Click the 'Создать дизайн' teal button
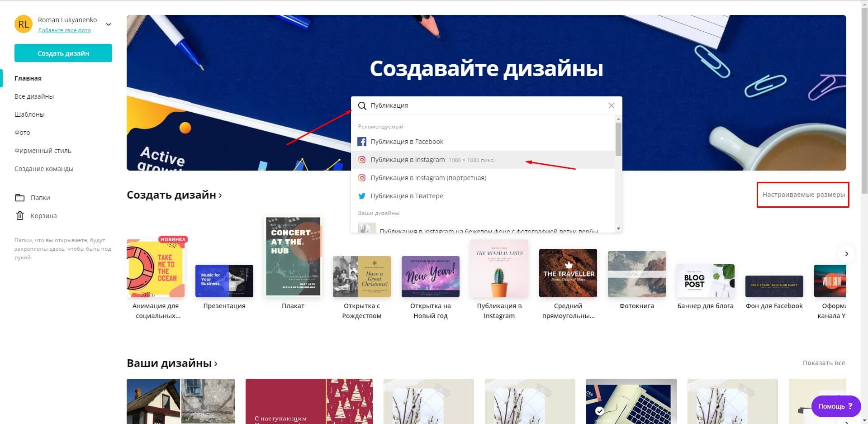 [63, 53]
